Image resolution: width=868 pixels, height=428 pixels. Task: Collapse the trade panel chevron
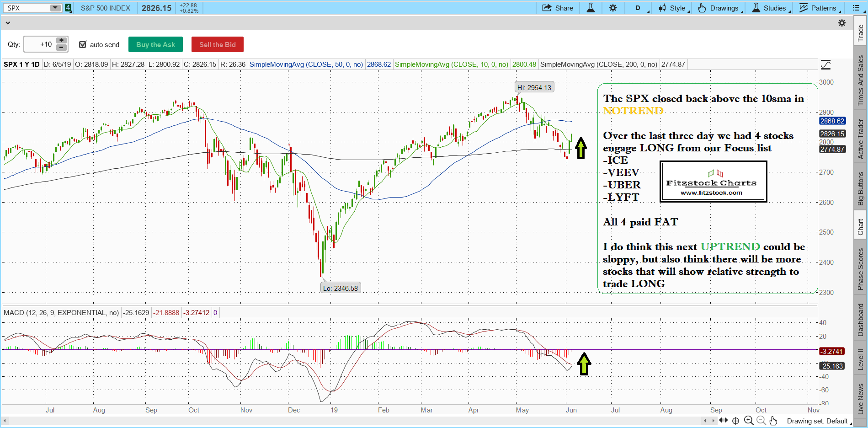(8, 23)
